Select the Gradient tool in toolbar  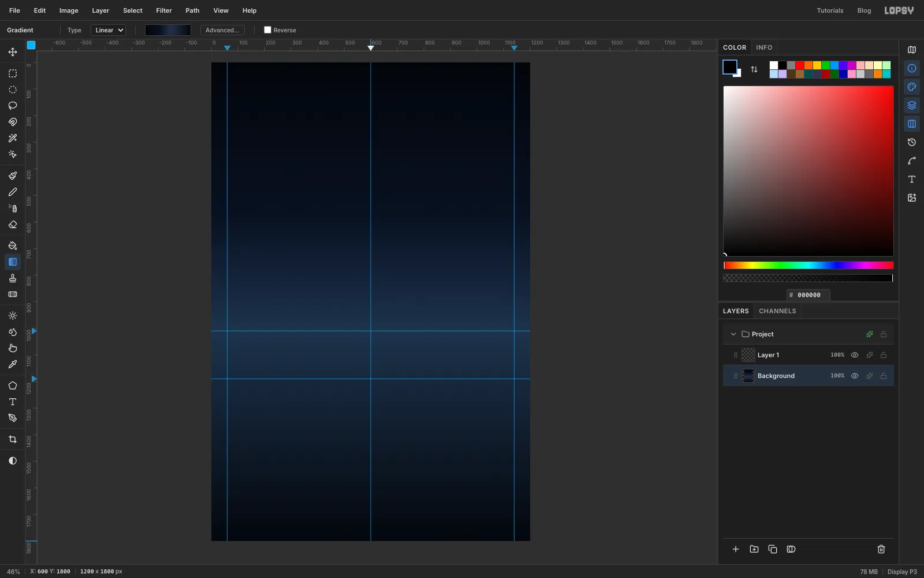(13, 262)
